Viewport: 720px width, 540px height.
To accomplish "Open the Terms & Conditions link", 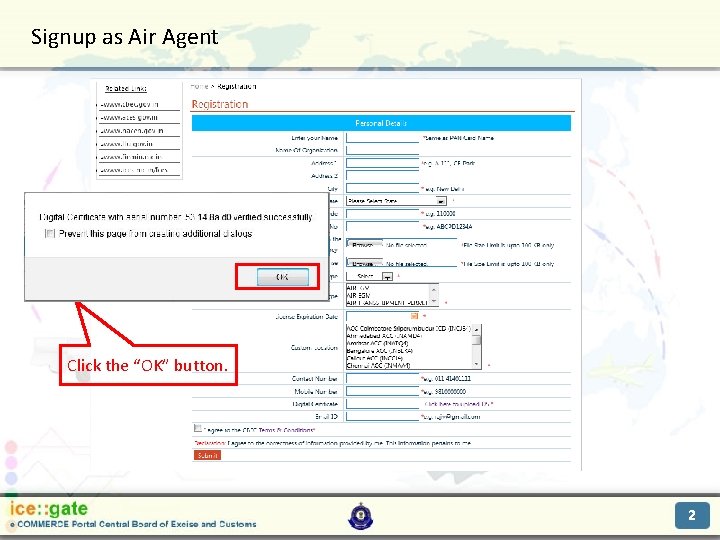I will click(x=287, y=430).
